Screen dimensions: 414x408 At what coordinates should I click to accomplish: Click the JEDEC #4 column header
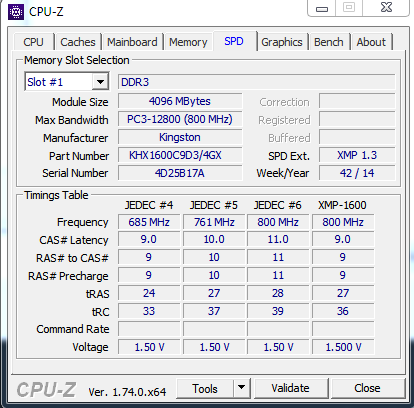(x=149, y=205)
